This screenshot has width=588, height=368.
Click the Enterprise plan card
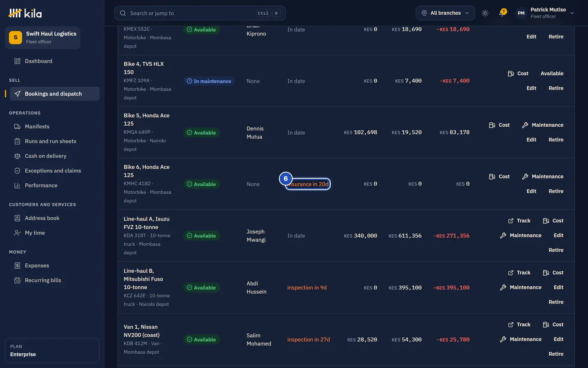point(52,350)
